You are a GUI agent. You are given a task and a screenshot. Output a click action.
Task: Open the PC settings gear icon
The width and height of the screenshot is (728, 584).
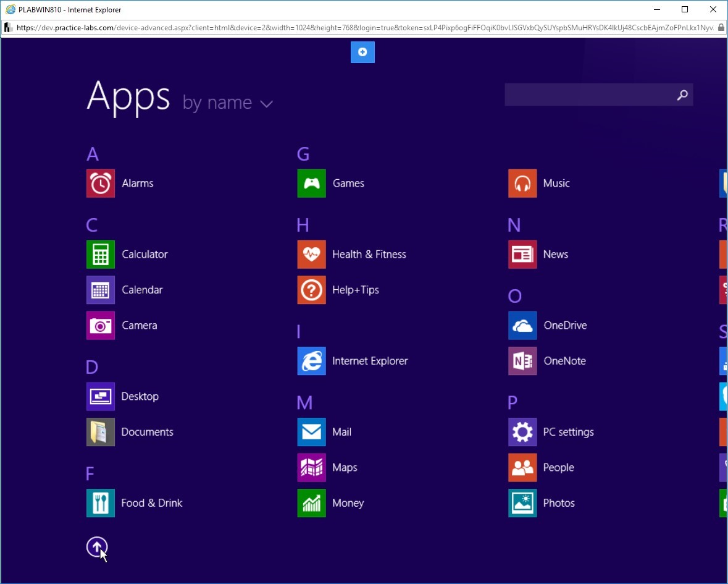pos(522,432)
